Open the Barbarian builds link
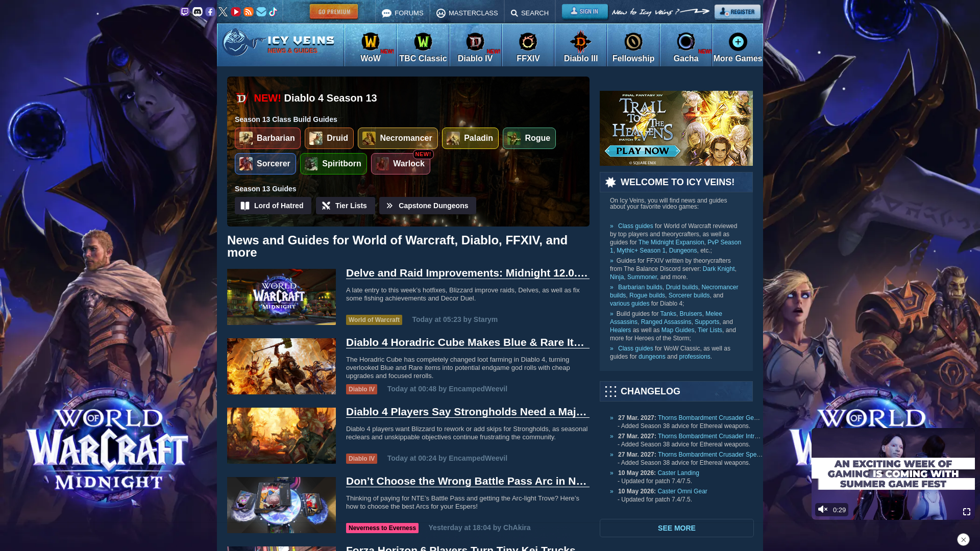980x551 pixels. click(x=640, y=287)
